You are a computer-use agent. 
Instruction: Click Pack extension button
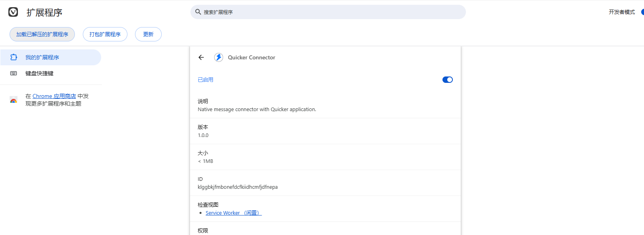(x=105, y=34)
